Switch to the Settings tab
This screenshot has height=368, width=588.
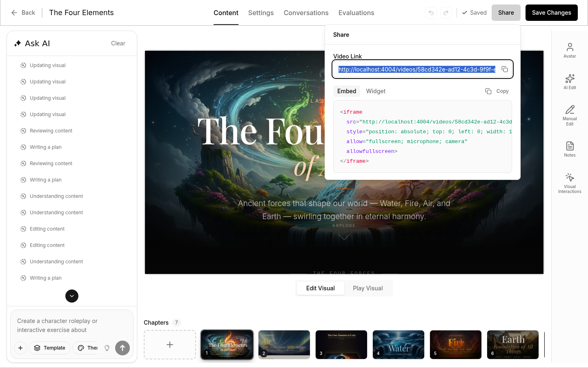coord(261,13)
